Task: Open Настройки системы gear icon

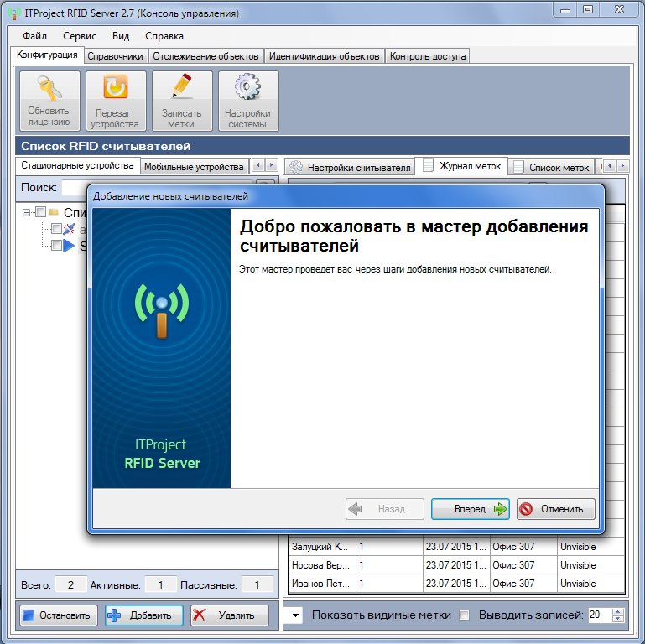Action: pos(247,88)
